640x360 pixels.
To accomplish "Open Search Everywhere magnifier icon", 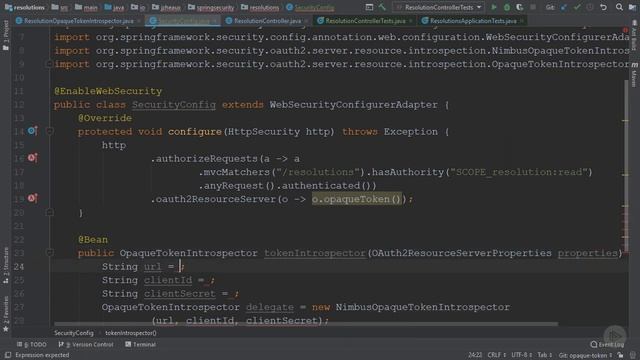I will point(619,7).
